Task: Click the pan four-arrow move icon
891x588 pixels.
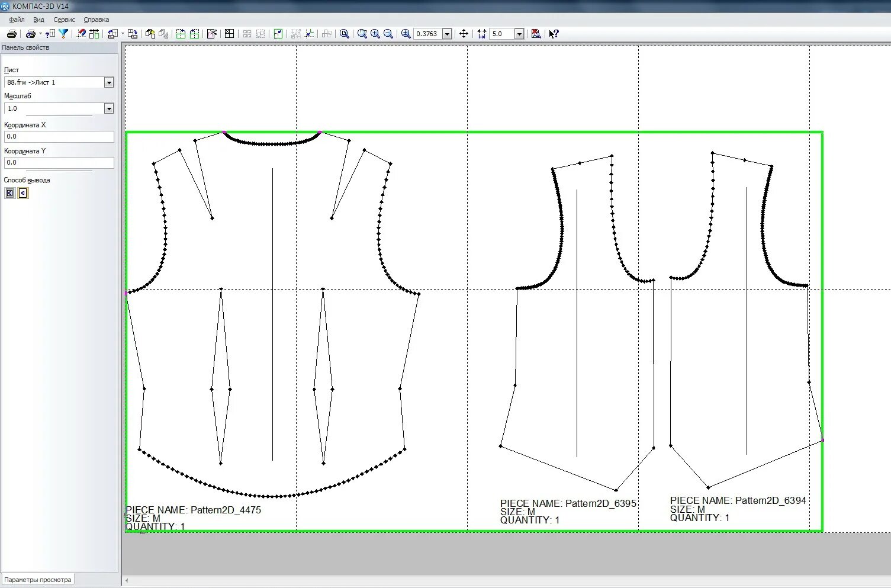Action: pyautogui.click(x=464, y=34)
